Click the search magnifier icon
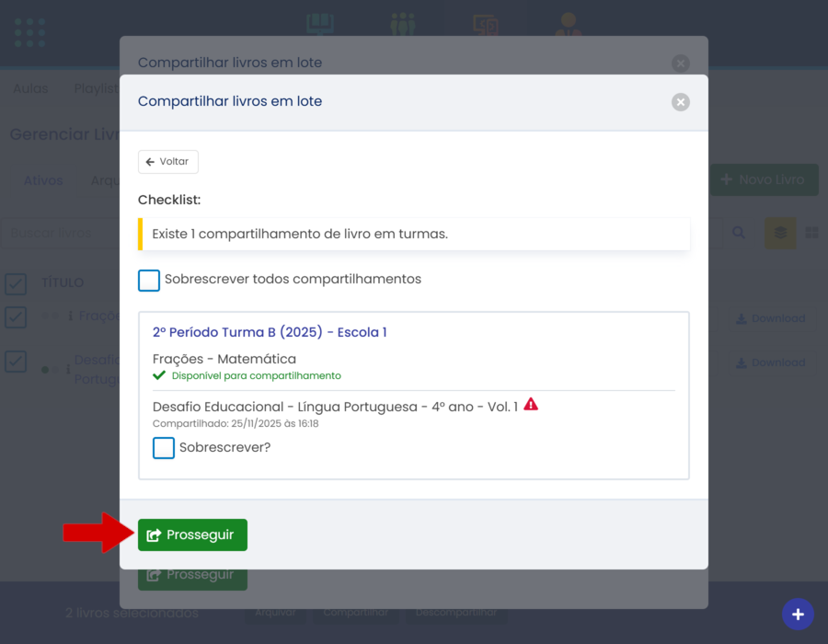Screen dimensions: 828x644 pos(739,233)
